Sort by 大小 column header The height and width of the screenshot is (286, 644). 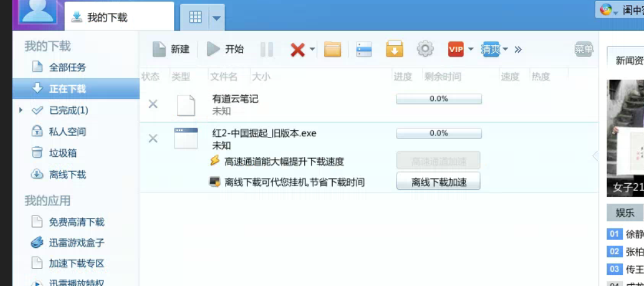261,76
